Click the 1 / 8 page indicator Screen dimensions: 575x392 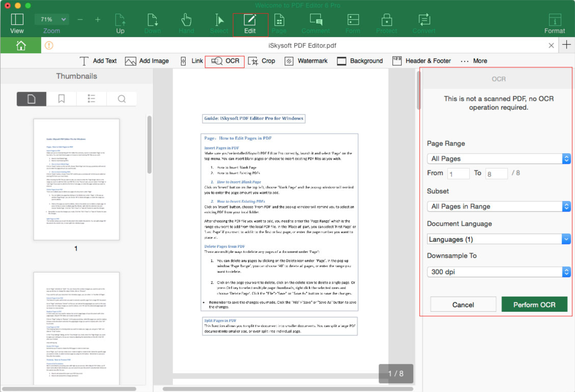[x=396, y=373]
